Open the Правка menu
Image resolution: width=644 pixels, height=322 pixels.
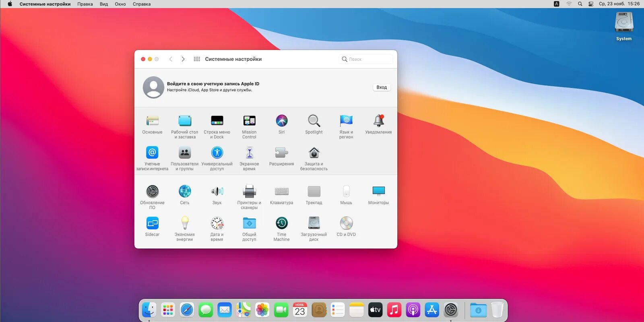pyautogui.click(x=85, y=4)
